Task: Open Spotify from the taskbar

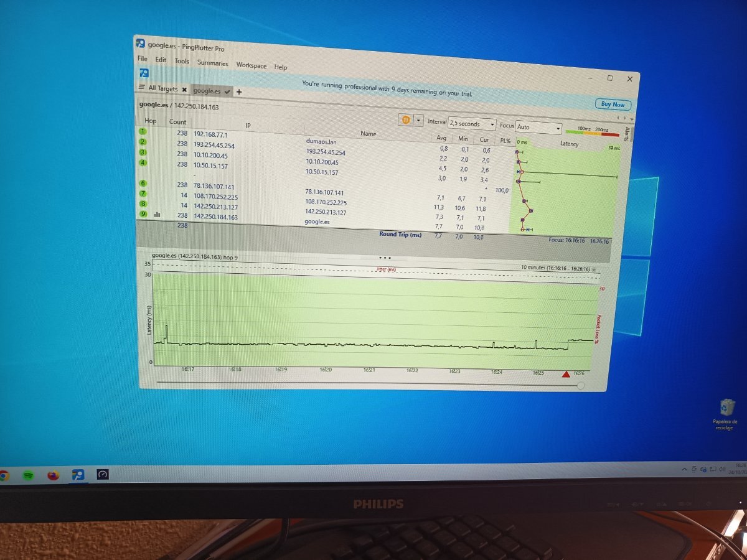Action: tap(28, 475)
